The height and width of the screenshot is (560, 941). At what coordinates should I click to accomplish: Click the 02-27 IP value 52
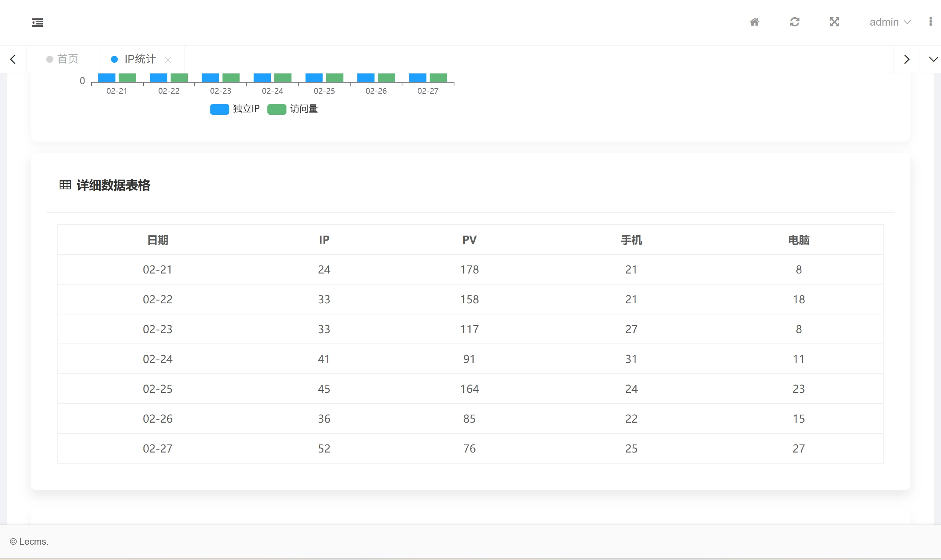(324, 449)
